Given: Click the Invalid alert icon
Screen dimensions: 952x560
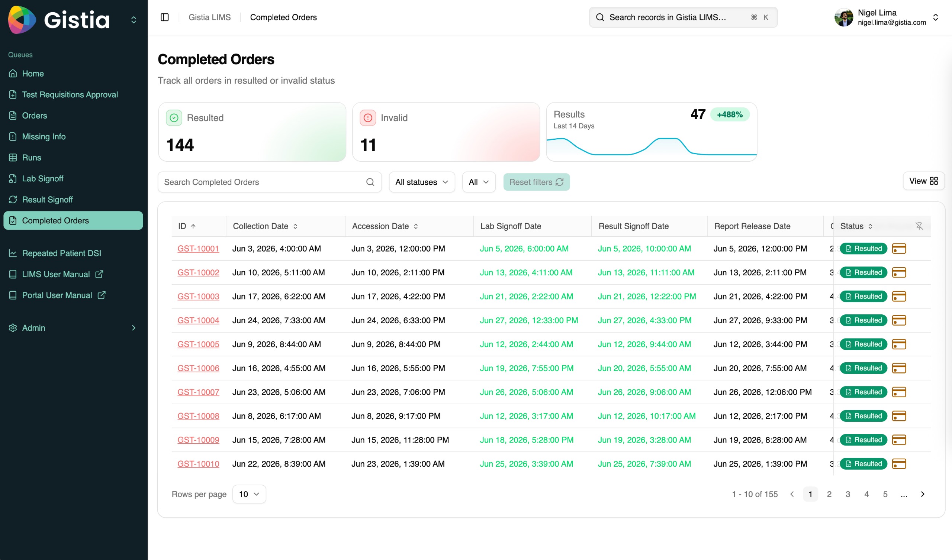Looking at the screenshot, I should pyautogui.click(x=367, y=118).
